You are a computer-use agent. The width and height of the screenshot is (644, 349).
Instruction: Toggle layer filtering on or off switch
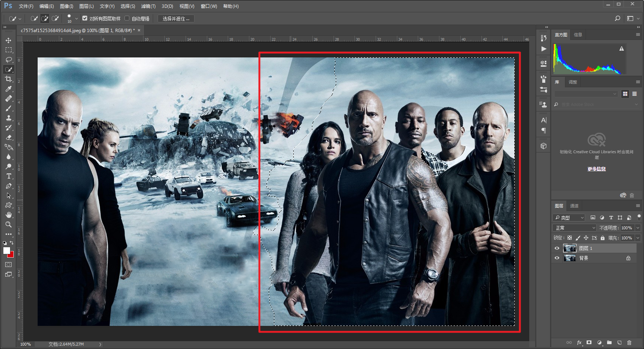click(639, 217)
